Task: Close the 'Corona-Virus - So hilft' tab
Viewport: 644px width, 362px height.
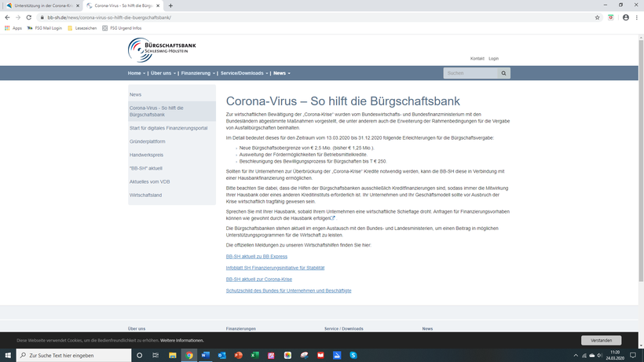Action: click(158, 5)
